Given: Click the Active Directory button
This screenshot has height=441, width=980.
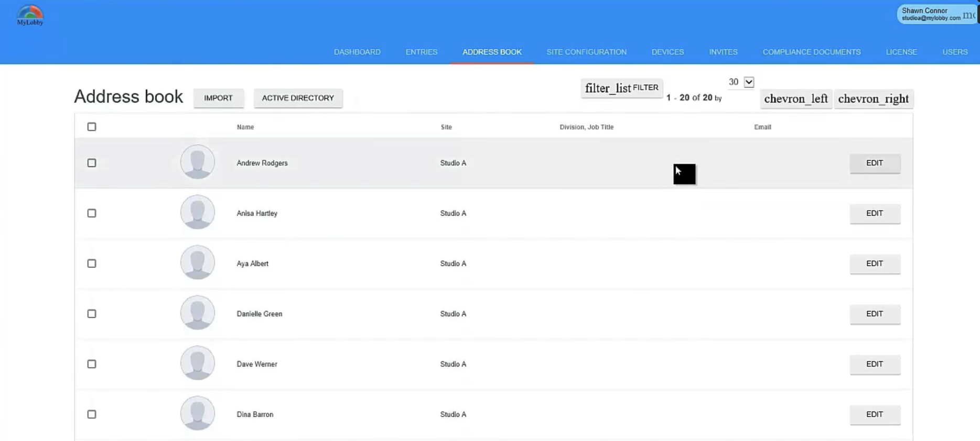Looking at the screenshot, I should [x=298, y=98].
